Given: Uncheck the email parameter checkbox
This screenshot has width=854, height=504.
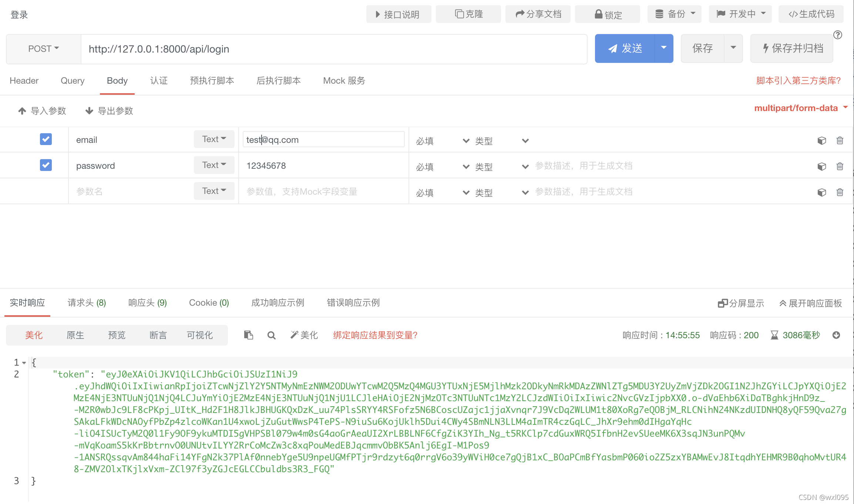Looking at the screenshot, I should 46,140.
